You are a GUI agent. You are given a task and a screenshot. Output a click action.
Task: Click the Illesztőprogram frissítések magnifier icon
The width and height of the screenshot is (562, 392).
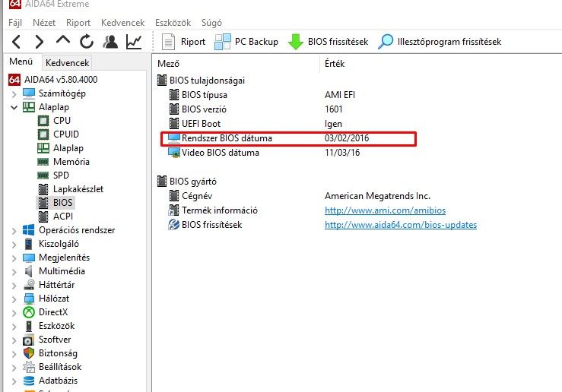(x=386, y=42)
